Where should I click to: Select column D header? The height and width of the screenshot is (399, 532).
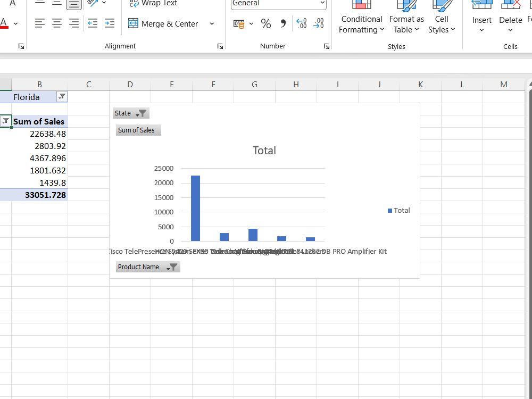click(x=130, y=85)
